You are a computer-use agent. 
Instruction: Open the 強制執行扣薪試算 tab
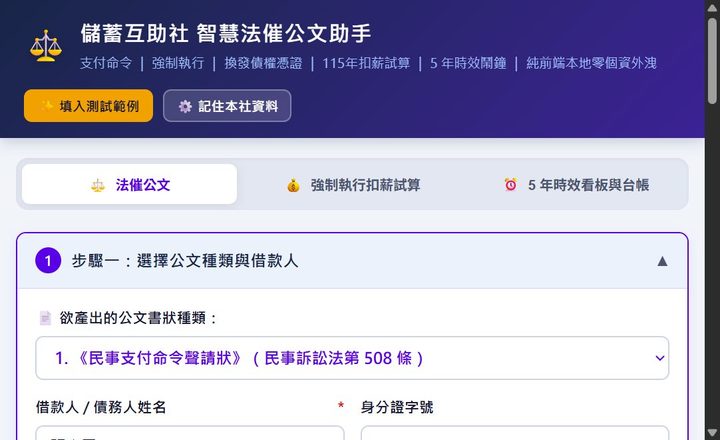353,185
